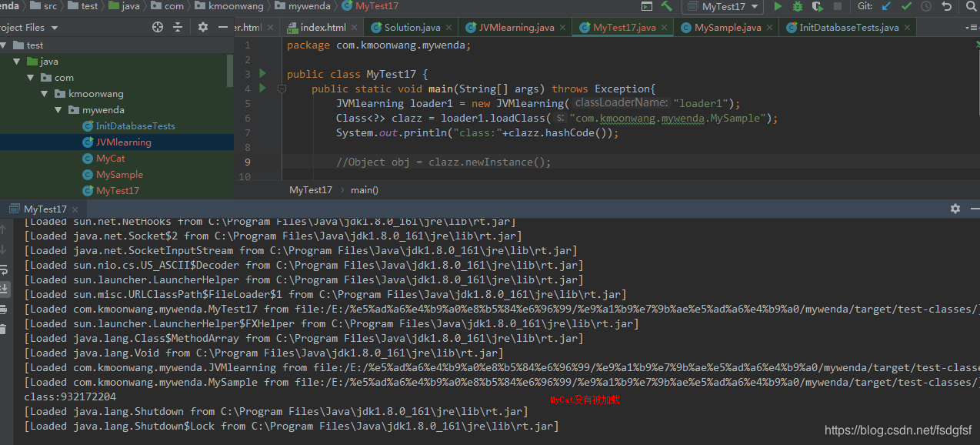Image resolution: width=980 pixels, height=445 pixels.
Task: Select InitDatabaseTests in project tree
Action: click(x=117, y=126)
